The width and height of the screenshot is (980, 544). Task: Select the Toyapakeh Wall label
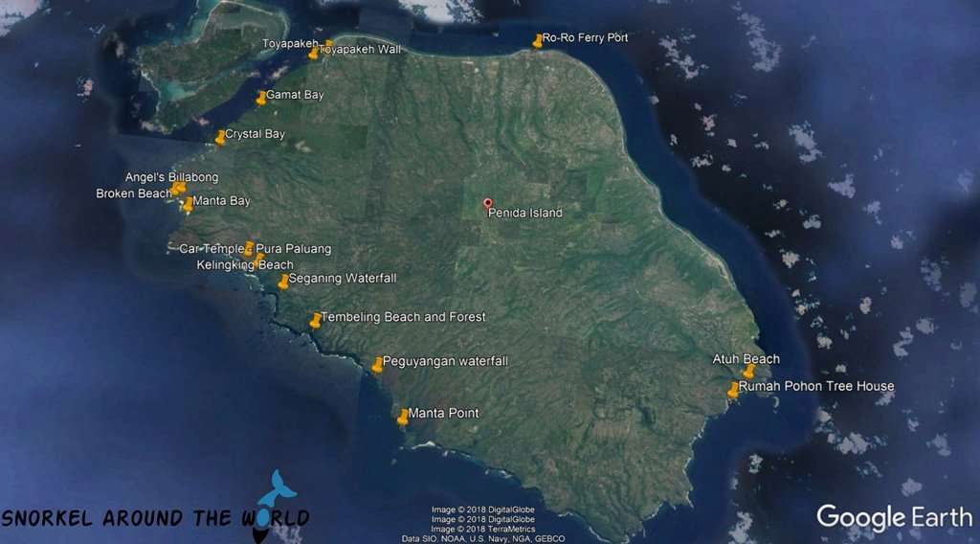click(361, 50)
